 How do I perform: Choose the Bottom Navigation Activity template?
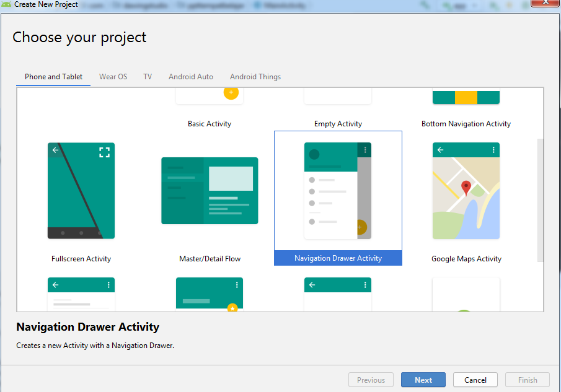[x=466, y=123]
